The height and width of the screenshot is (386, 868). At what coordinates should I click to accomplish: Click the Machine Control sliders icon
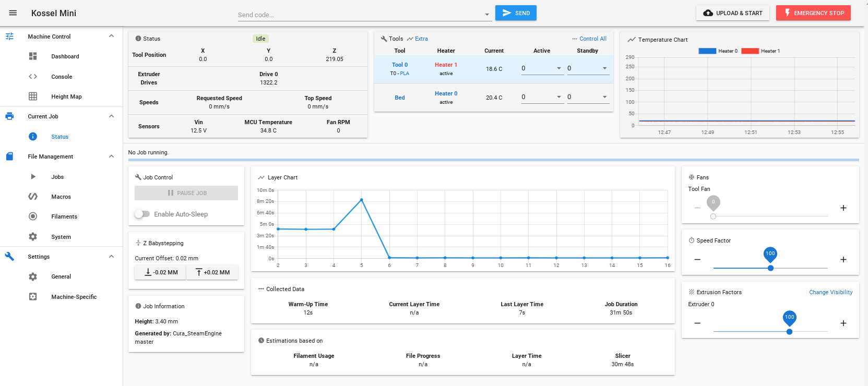tap(9, 37)
